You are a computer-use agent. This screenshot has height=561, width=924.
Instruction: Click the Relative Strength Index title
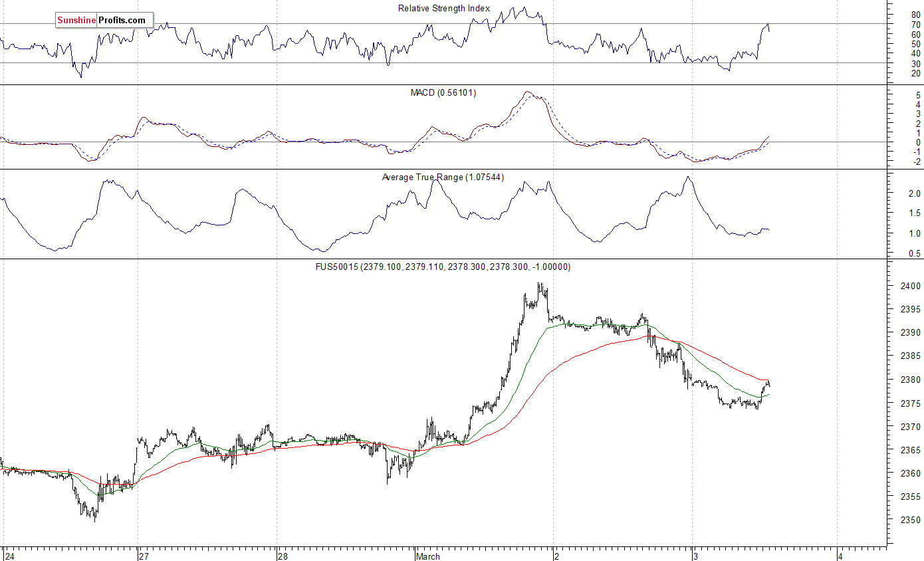click(x=444, y=9)
